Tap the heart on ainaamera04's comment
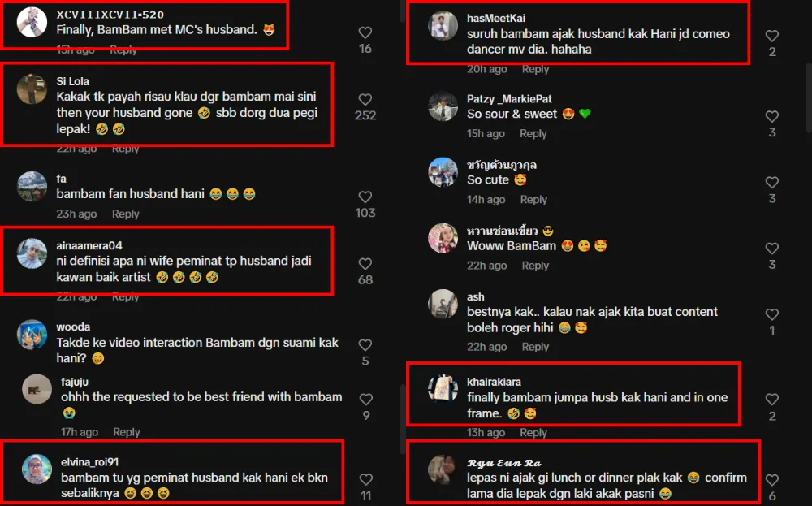The height and width of the screenshot is (506, 812). (x=365, y=264)
